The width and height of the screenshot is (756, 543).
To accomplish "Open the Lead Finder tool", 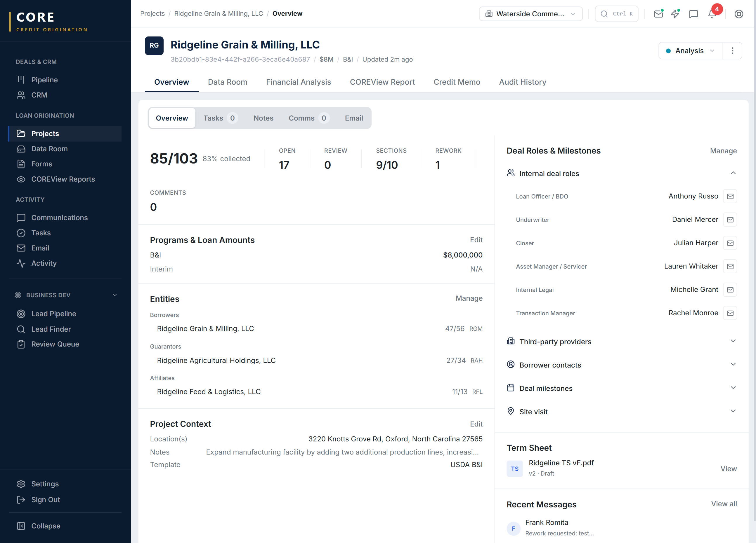I will click(51, 329).
